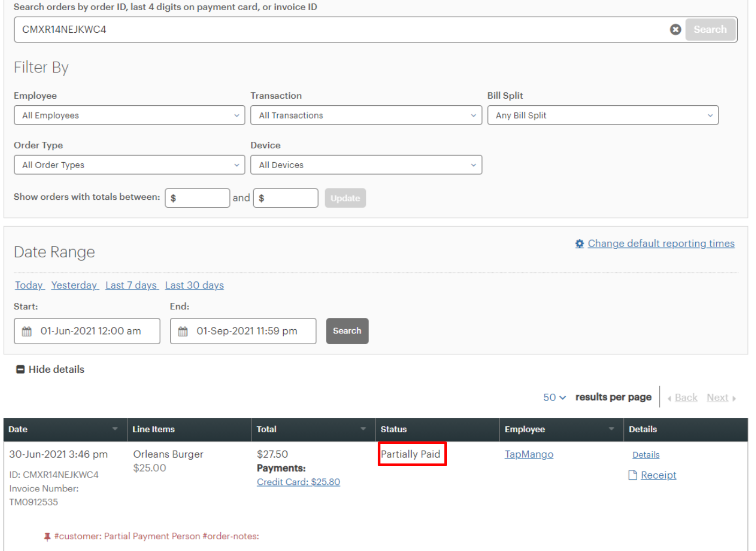Clear the search box with the X icon
This screenshot has width=756, height=551.
point(675,30)
